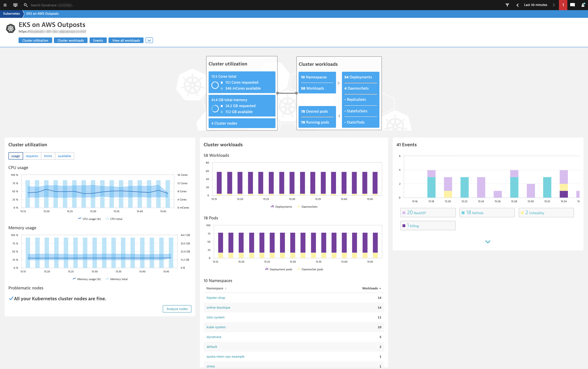Click 13.5 Cores total tile
Image resolution: width=588 pixels, height=369 pixels.
[x=242, y=82]
